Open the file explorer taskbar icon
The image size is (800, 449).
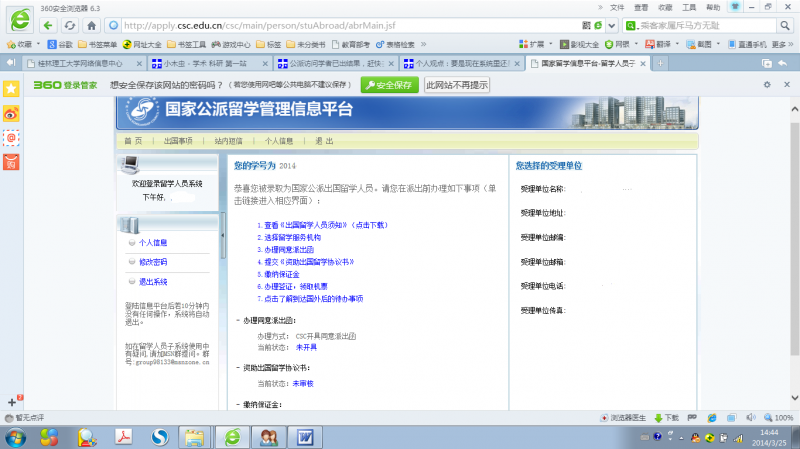click(195, 437)
